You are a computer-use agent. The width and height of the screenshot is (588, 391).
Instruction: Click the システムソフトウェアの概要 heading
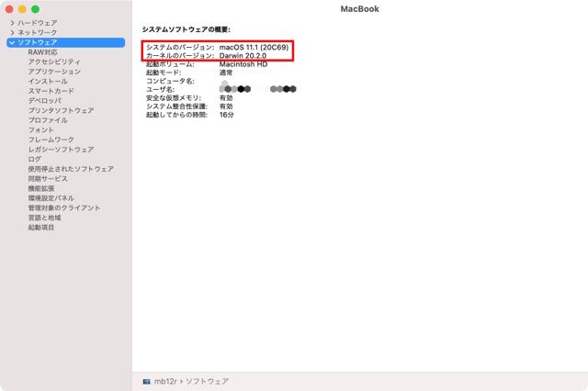(186, 29)
